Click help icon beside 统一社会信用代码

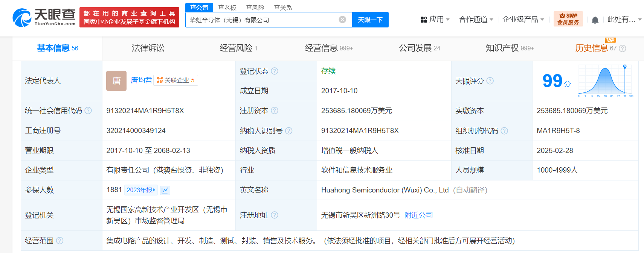coord(88,111)
